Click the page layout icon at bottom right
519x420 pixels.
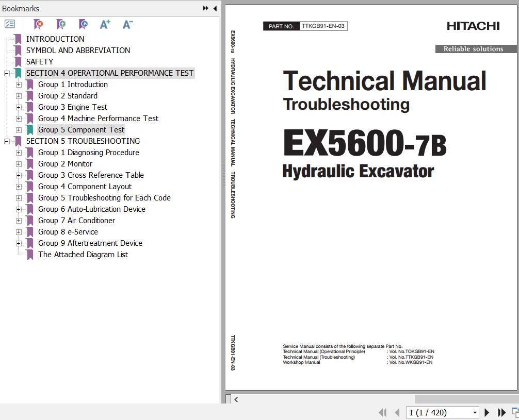click(515, 412)
